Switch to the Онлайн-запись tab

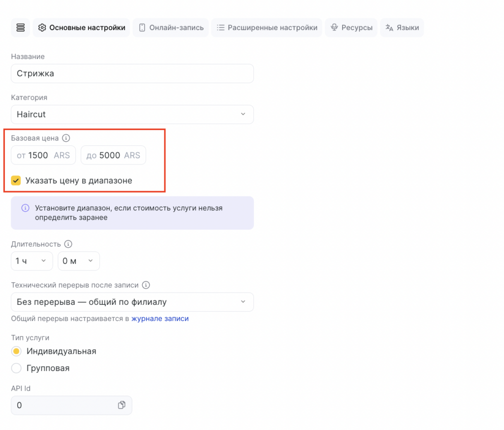click(x=171, y=28)
